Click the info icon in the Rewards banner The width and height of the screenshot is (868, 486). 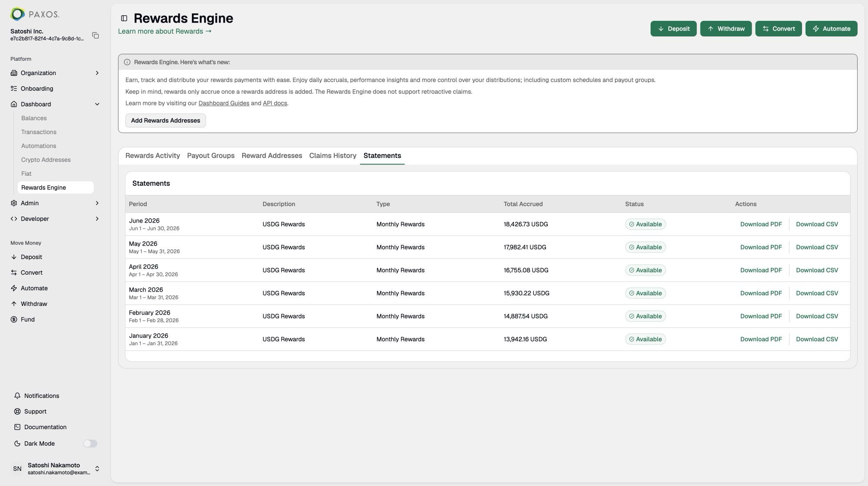click(x=127, y=62)
